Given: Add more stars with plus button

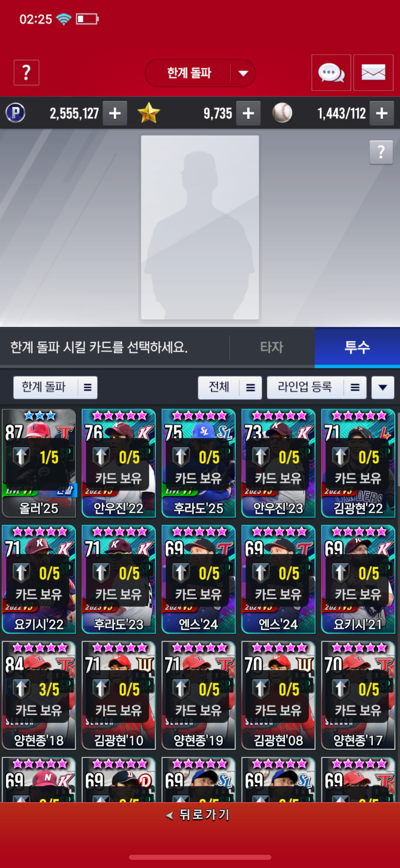Looking at the screenshot, I should point(248,113).
